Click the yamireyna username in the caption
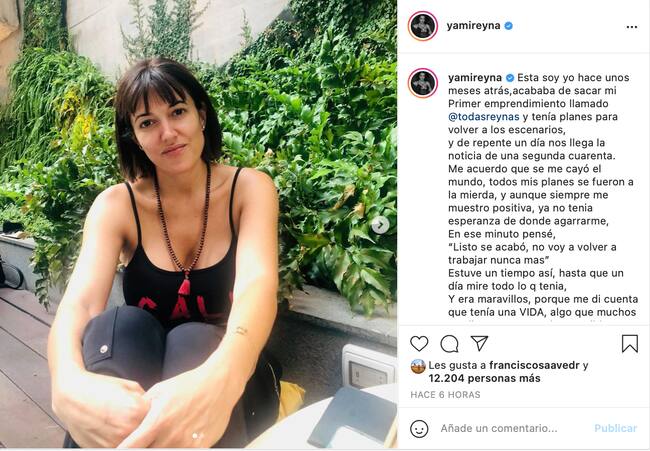 [475, 78]
